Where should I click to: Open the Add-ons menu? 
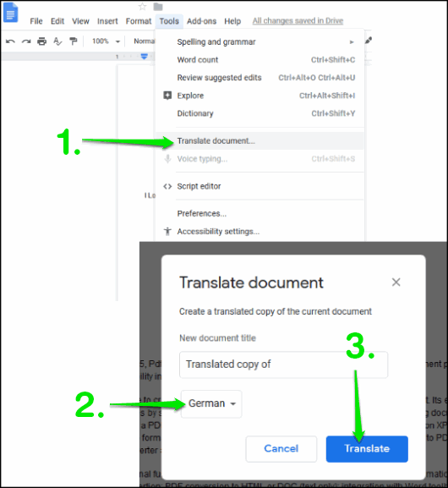click(x=201, y=21)
